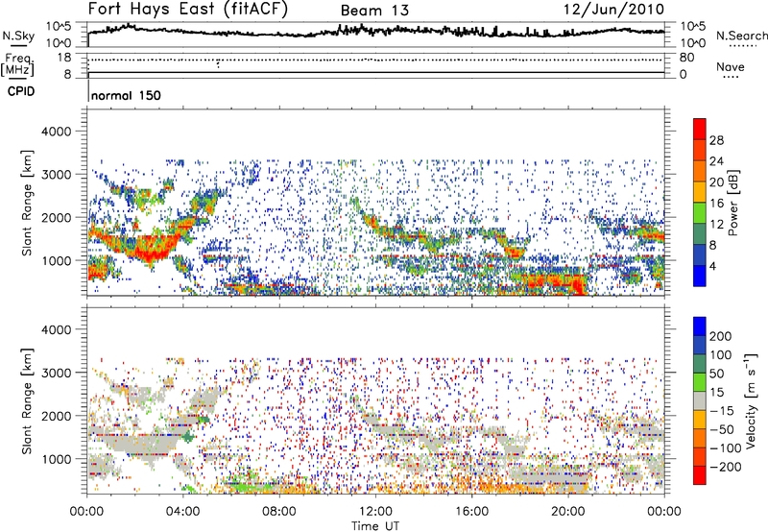Click the '-100' Velocity colorbar label
The width and height of the screenshot is (768, 532).
tap(724, 448)
